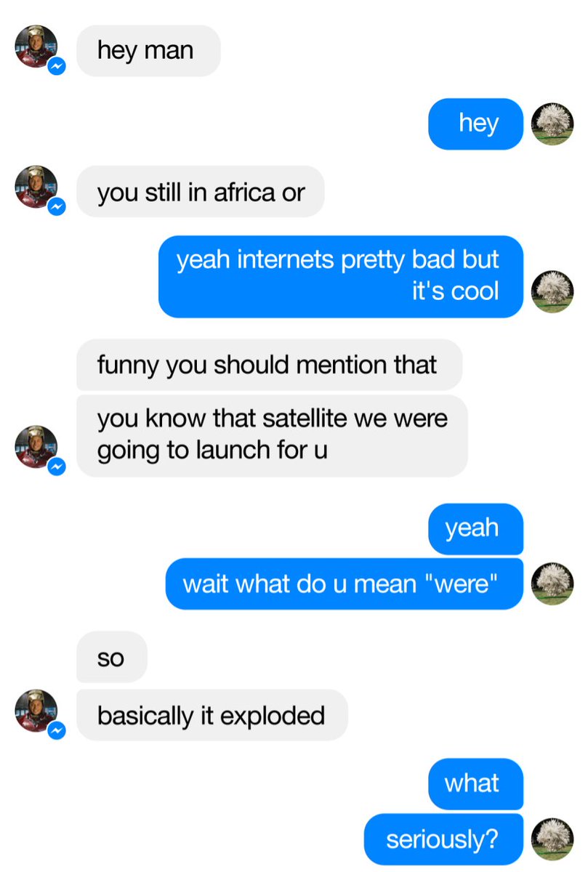Click the Messenger badge beside "basically it exploded"
The height and width of the screenshot is (872, 588).
pos(57,731)
